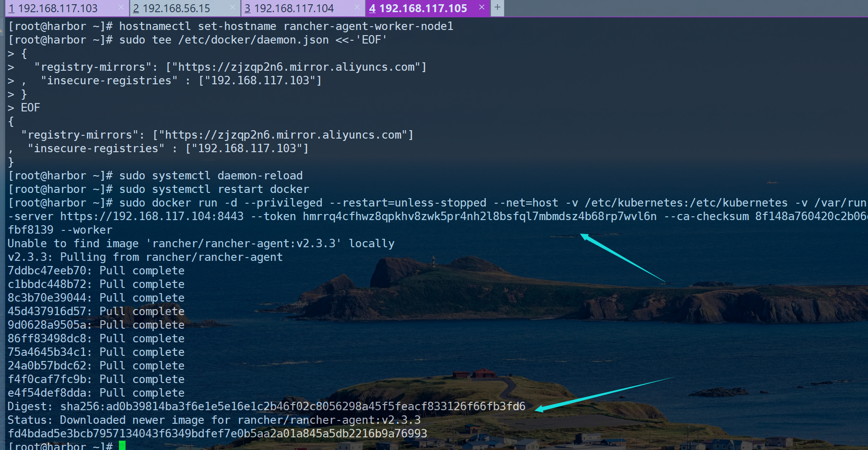The height and width of the screenshot is (450, 868).
Task: Click the 'v2.3.3: Pulling from rancher/rancher-agent' line
Action: 145,257
